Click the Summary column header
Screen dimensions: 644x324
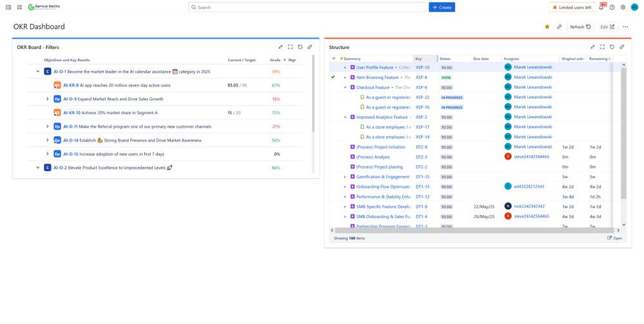pos(352,59)
